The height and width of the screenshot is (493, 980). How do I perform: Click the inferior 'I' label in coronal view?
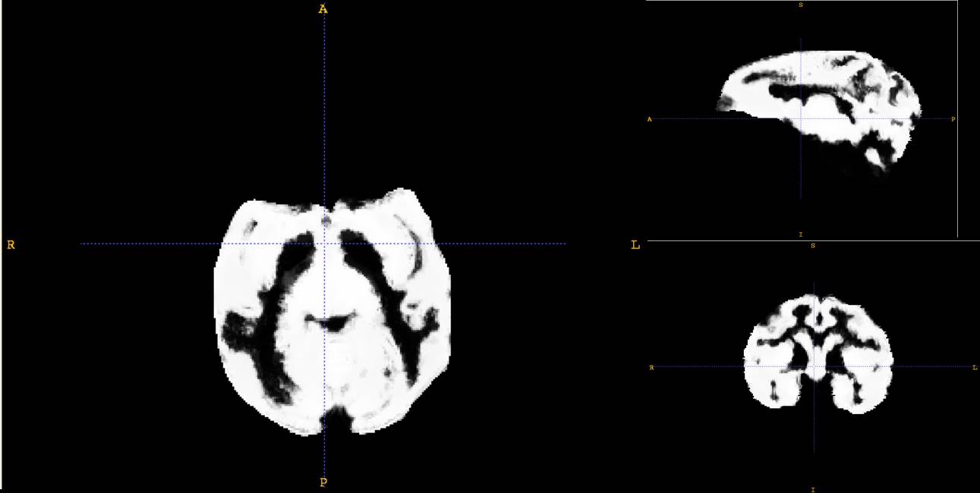coord(813,489)
